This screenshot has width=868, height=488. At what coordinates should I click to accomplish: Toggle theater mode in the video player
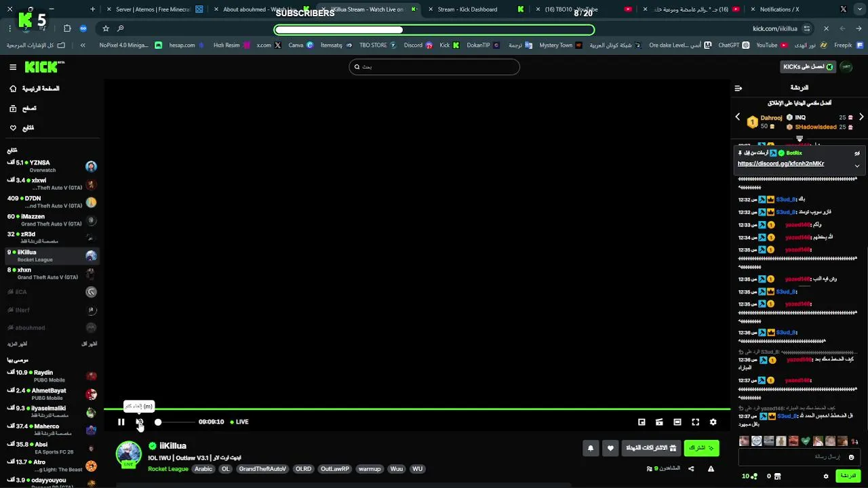677,422
